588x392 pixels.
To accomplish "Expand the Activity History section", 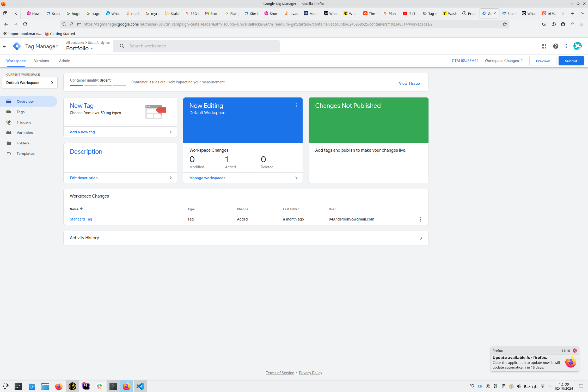I will tap(421, 238).
